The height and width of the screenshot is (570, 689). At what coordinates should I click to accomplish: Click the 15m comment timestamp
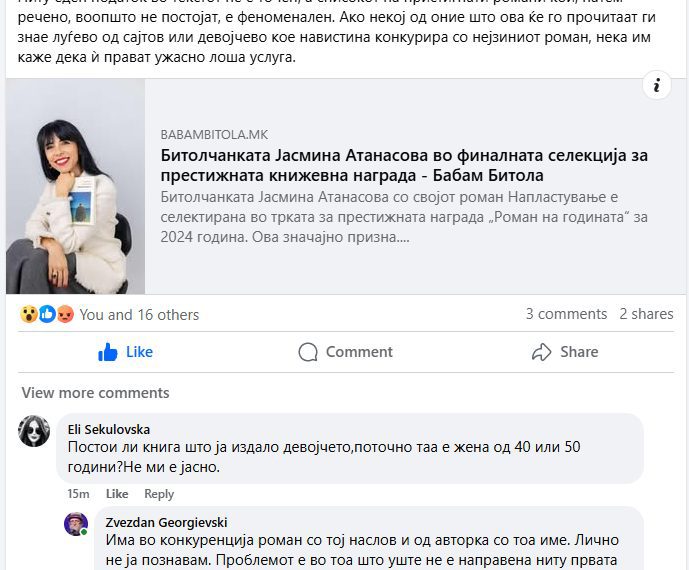tap(78, 494)
